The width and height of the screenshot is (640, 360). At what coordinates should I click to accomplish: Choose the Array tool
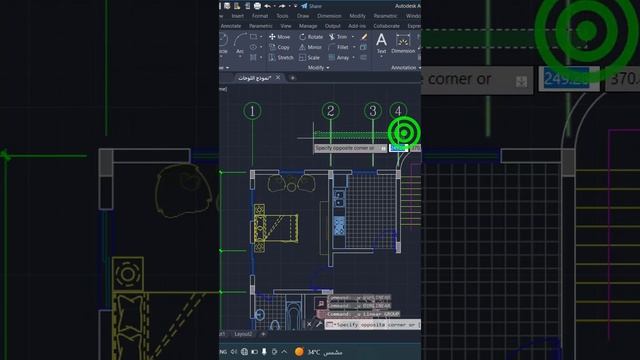point(339,58)
